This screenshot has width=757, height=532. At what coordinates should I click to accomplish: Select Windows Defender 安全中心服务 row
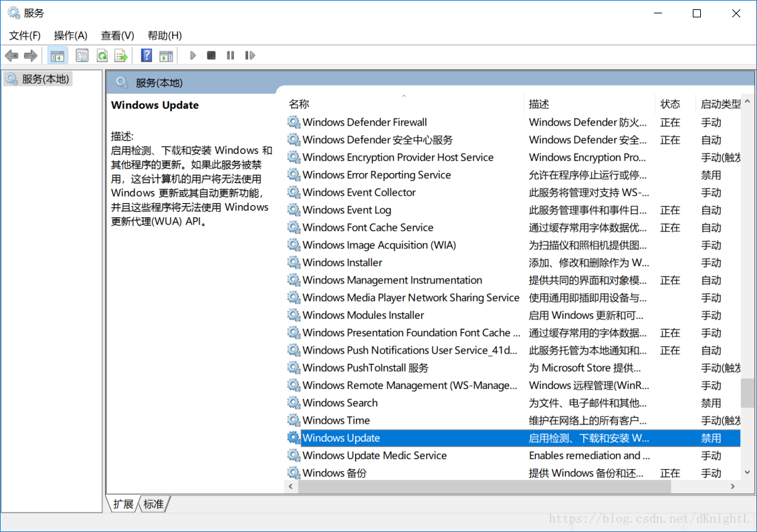click(x=513, y=140)
